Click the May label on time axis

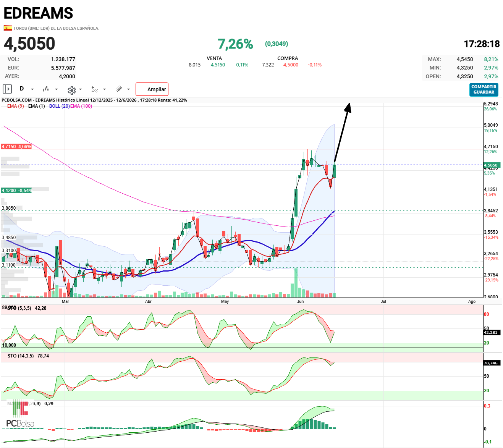(225, 301)
